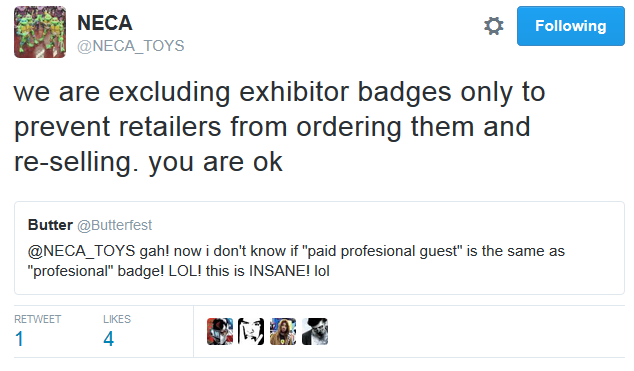Screen dimensions: 634x371
Task: Follow the @NECA_TOYS mention in quoted tweet
Action: [81, 251]
